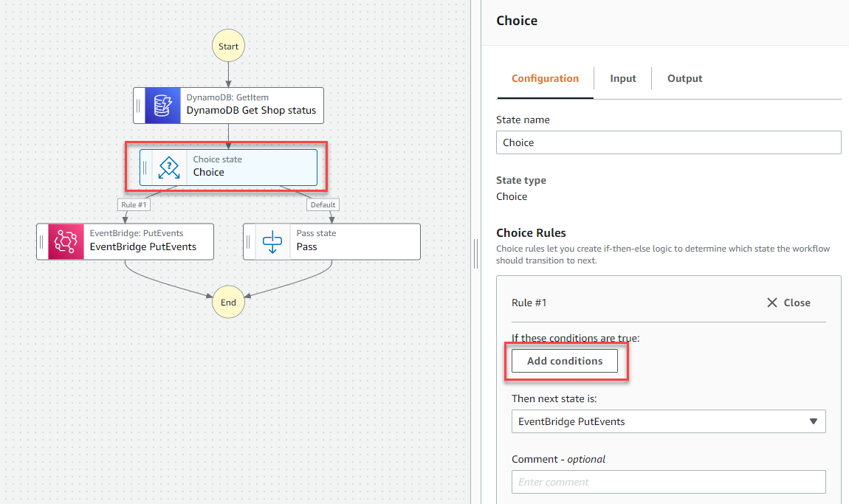Screen dimensions: 849x504
Task: Click the Choice state question-mark icon
Action: pyautogui.click(x=169, y=168)
